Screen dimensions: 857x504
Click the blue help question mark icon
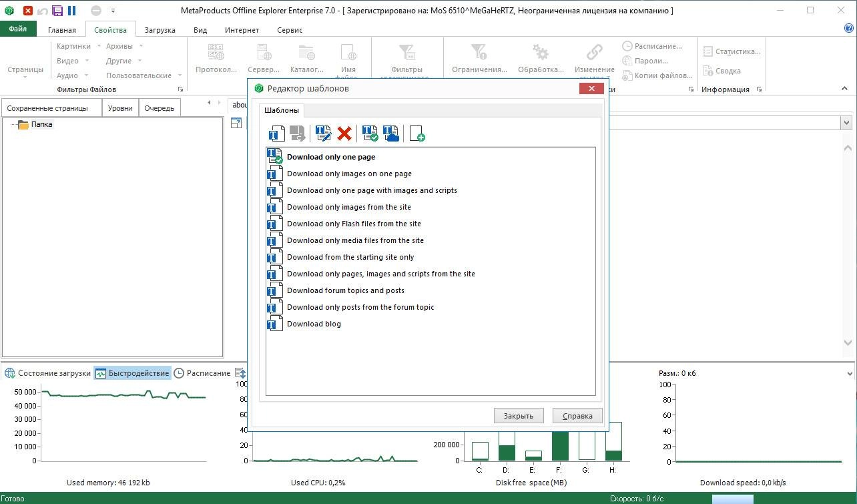(x=848, y=29)
